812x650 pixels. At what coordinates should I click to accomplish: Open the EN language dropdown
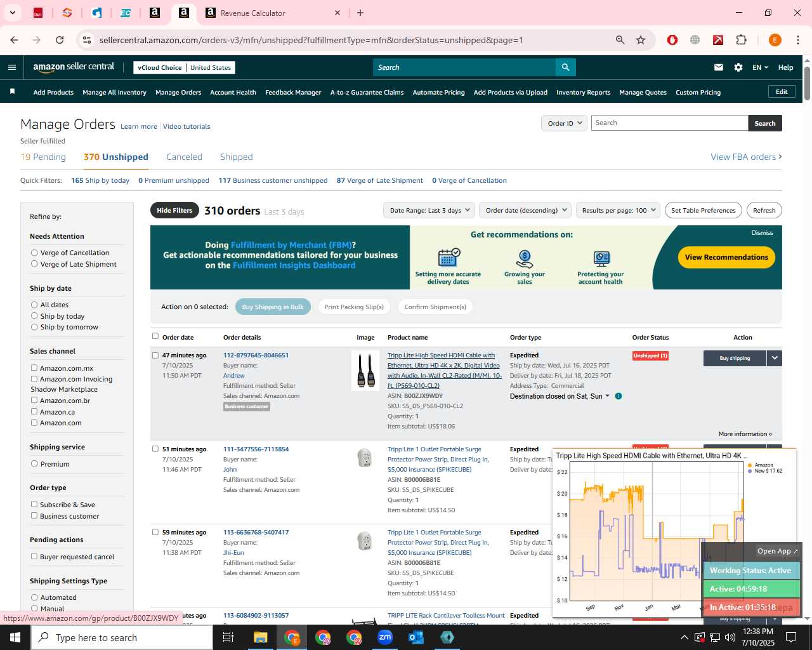click(760, 67)
